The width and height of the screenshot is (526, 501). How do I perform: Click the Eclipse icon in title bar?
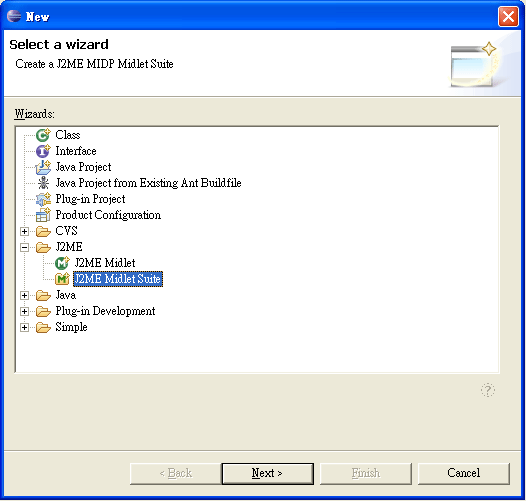14,16
